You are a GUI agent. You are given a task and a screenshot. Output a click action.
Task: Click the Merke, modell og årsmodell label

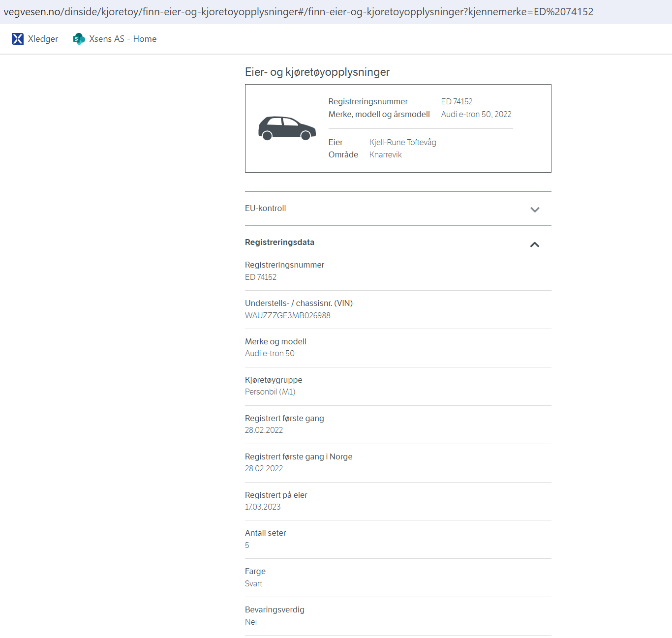click(379, 115)
